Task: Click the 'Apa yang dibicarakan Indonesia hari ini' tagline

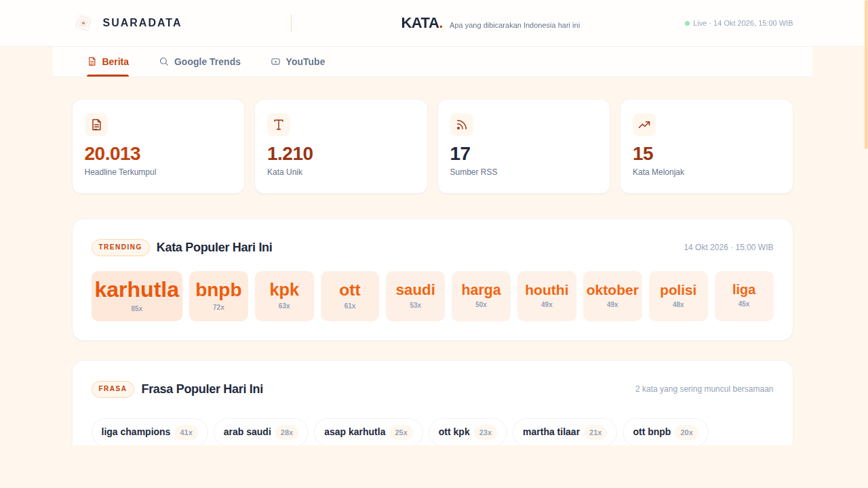Action: 515,25
